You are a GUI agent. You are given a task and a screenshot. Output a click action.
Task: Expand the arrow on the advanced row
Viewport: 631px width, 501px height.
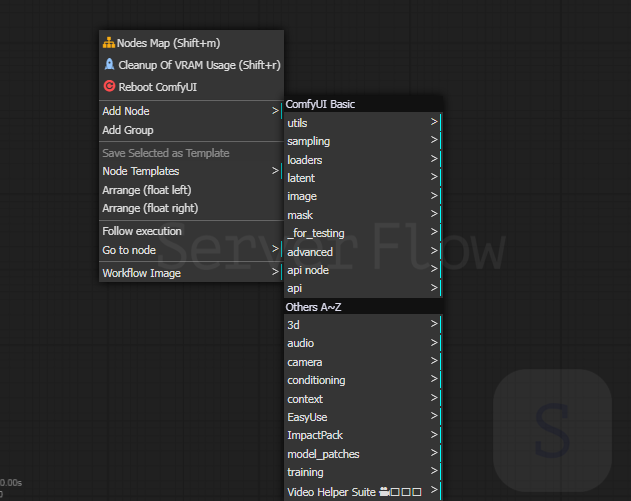coord(434,250)
